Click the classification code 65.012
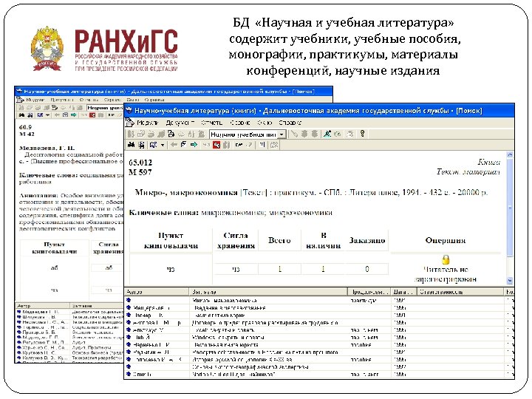532x399 pixels. [140, 163]
